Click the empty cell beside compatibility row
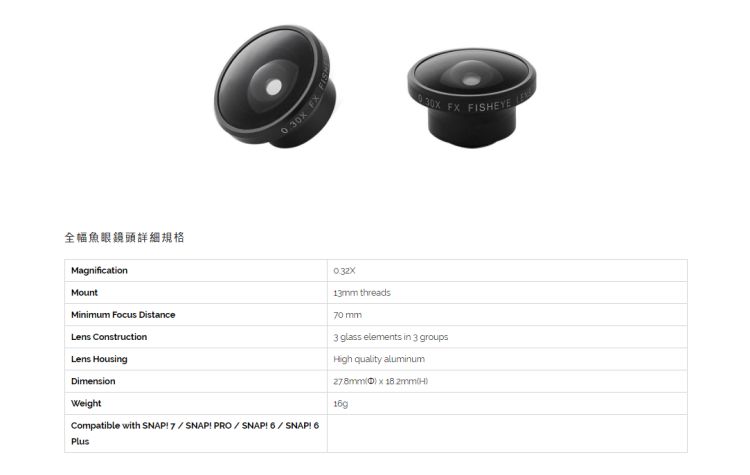750x475 pixels. tap(507, 434)
